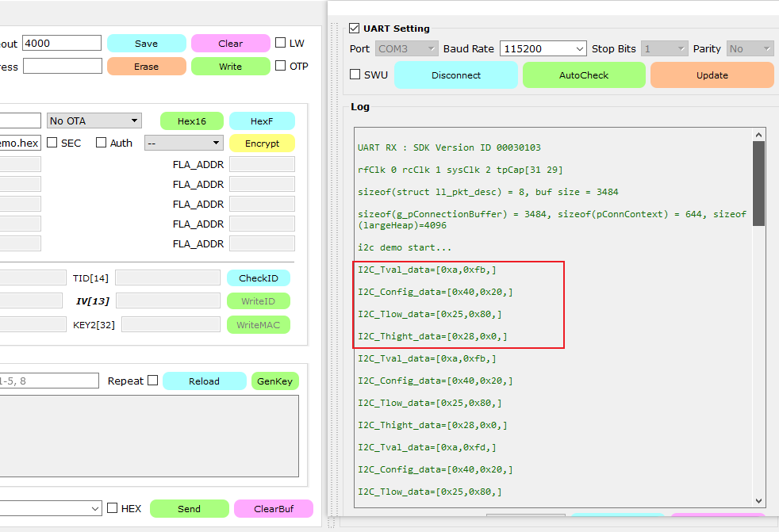The height and width of the screenshot is (532, 779).
Task: Toggle the UART Setting checkbox
Action: click(355, 29)
